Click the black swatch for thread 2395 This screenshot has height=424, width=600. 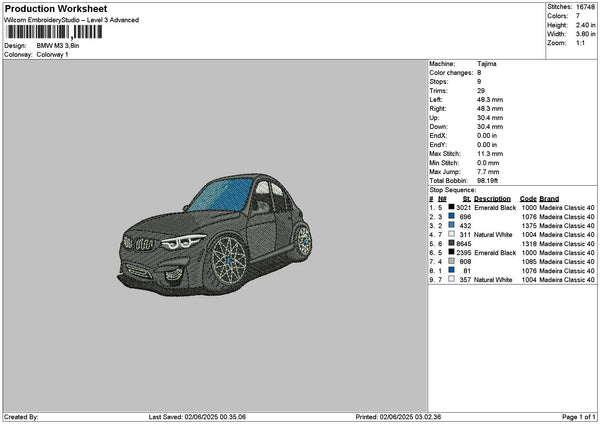(452, 253)
